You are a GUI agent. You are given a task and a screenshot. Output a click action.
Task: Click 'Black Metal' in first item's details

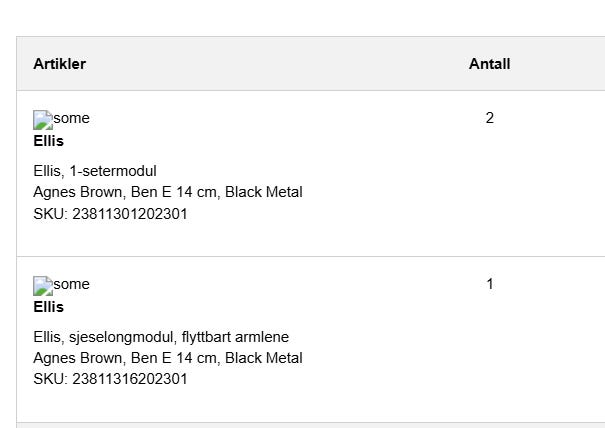tap(264, 192)
